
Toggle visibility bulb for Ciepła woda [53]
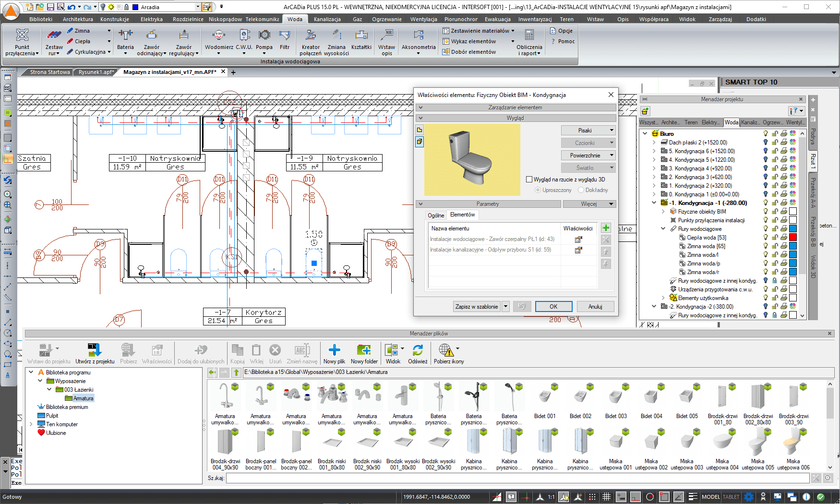pos(766,238)
